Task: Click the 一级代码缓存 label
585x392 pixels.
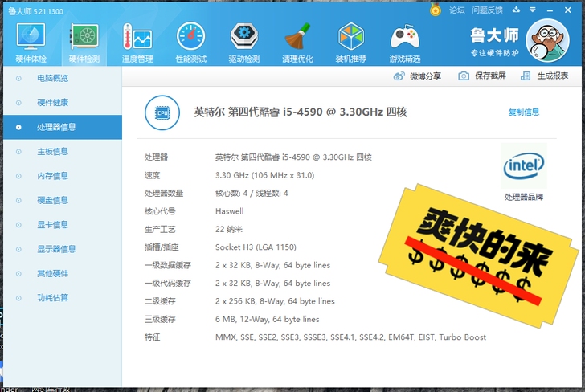Action: click(x=168, y=283)
